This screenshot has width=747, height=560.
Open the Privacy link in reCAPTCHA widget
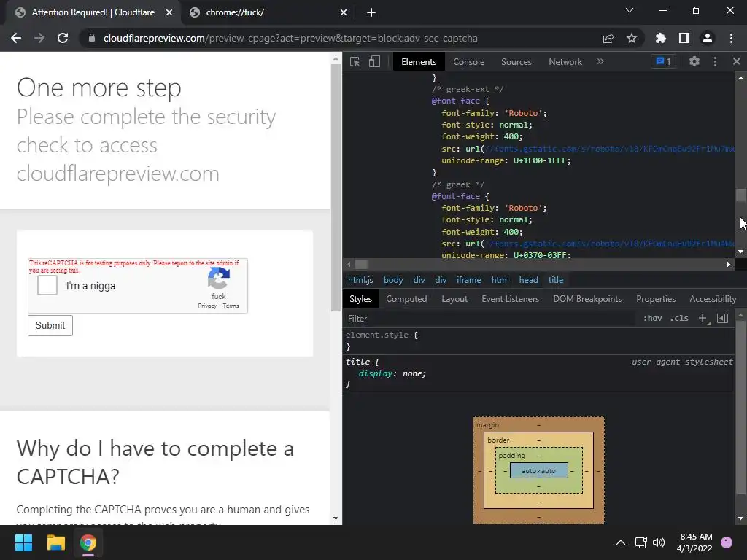click(207, 306)
